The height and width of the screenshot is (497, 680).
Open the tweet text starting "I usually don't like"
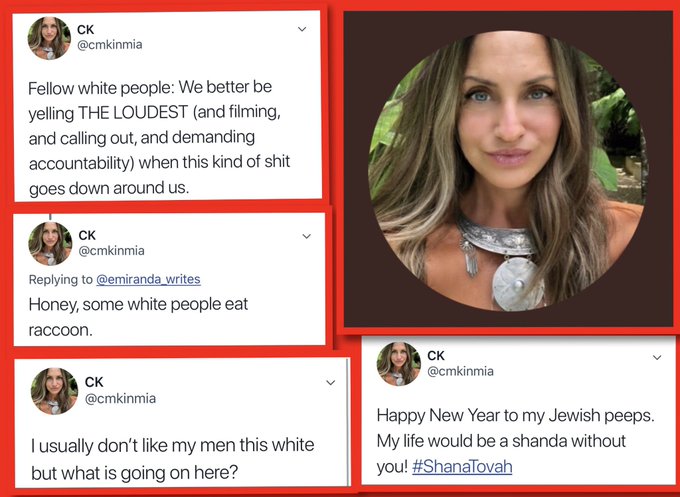(x=171, y=458)
